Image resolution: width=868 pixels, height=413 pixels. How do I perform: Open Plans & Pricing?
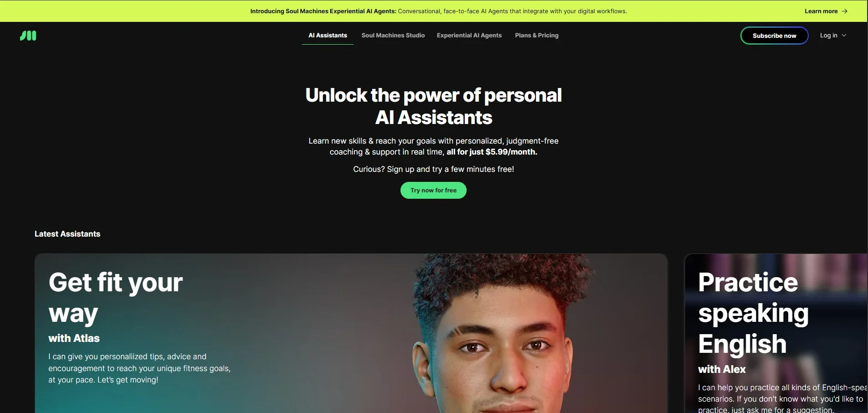536,35
